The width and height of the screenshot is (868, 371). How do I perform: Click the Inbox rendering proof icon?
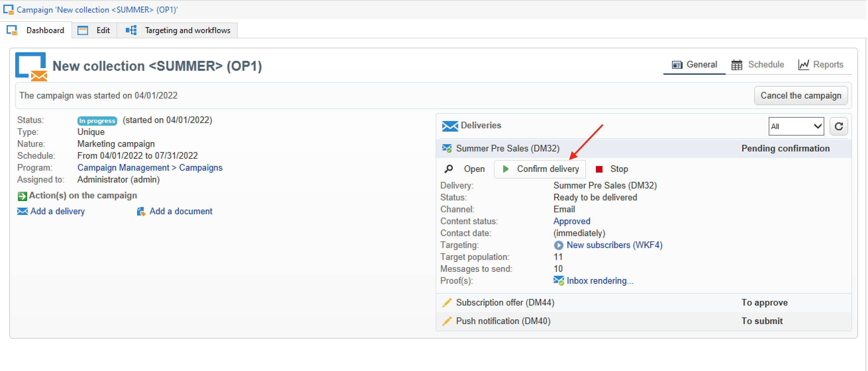(x=558, y=281)
